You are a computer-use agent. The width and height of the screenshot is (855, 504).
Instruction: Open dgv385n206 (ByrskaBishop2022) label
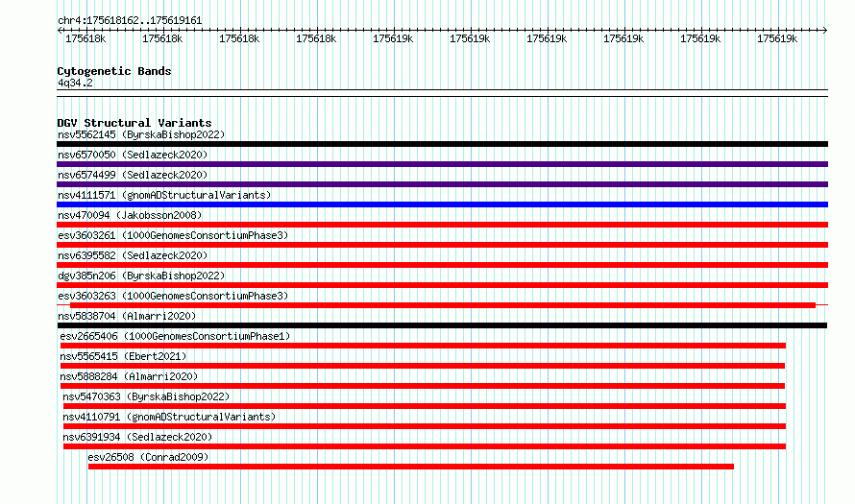[141, 276]
